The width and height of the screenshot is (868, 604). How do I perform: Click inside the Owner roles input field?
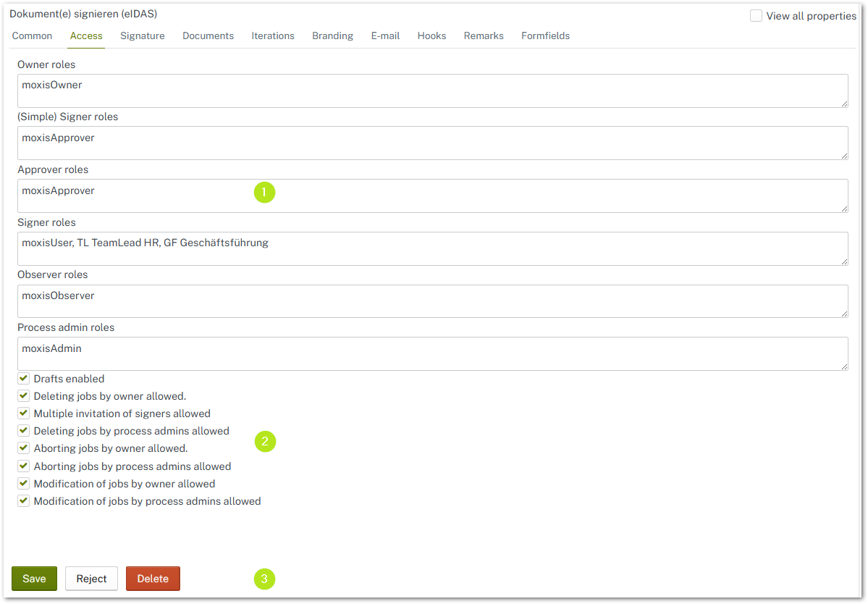pyautogui.click(x=290, y=91)
